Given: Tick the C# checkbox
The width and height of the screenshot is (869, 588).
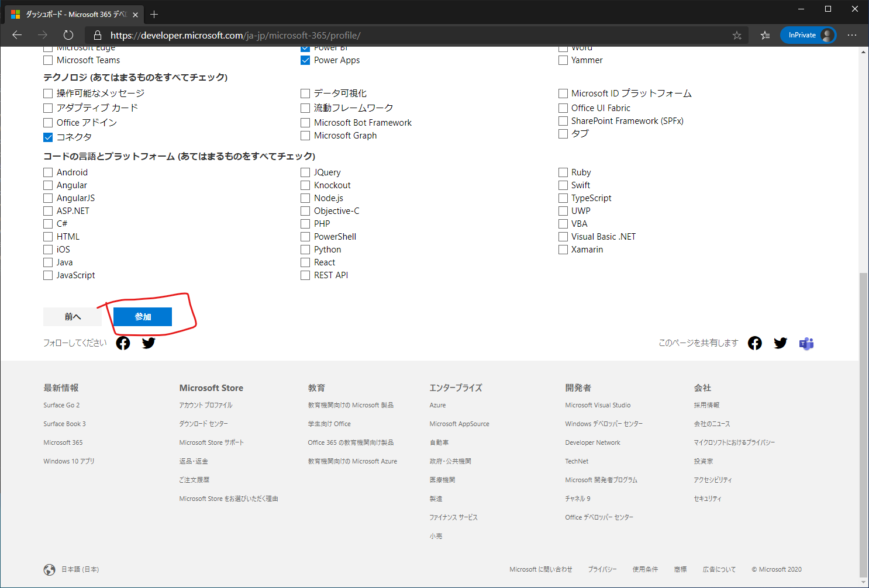Looking at the screenshot, I should pos(48,224).
